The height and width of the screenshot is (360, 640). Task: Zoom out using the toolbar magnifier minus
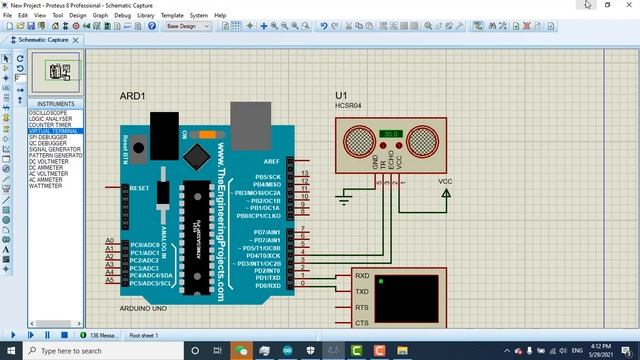tap(284, 26)
